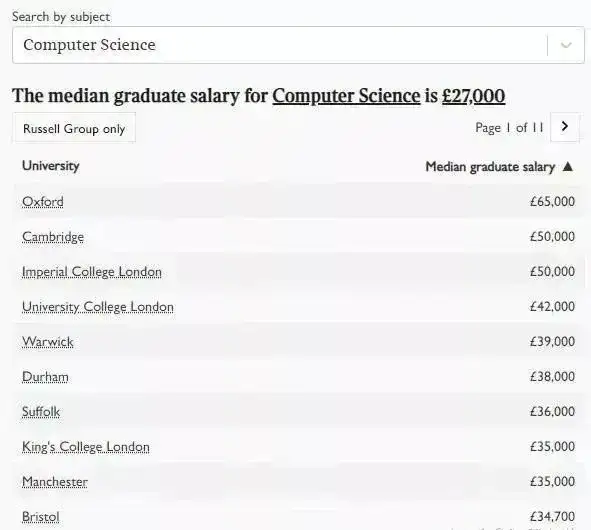Screen dimensions: 591x530
Task: Open the Warwick university link
Action: [48, 342]
